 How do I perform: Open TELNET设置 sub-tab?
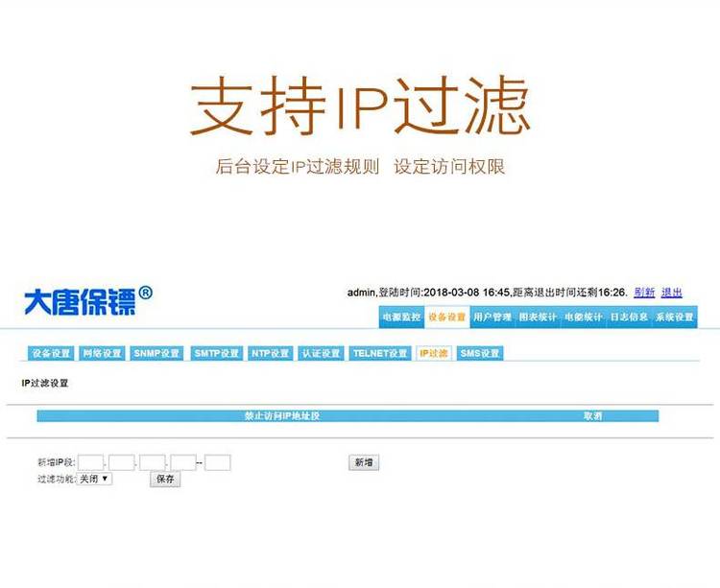point(380,353)
